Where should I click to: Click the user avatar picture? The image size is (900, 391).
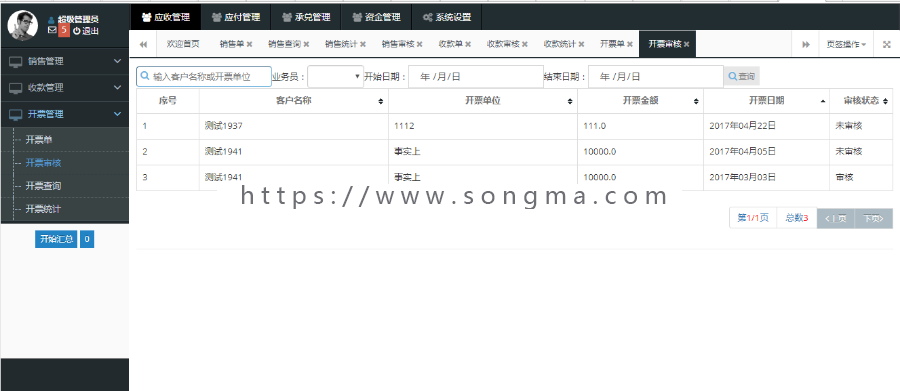coord(22,25)
